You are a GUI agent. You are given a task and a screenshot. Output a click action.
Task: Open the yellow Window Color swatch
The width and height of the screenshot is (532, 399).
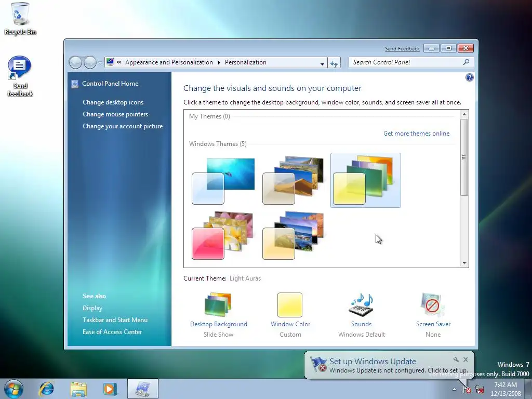[290, 304]
